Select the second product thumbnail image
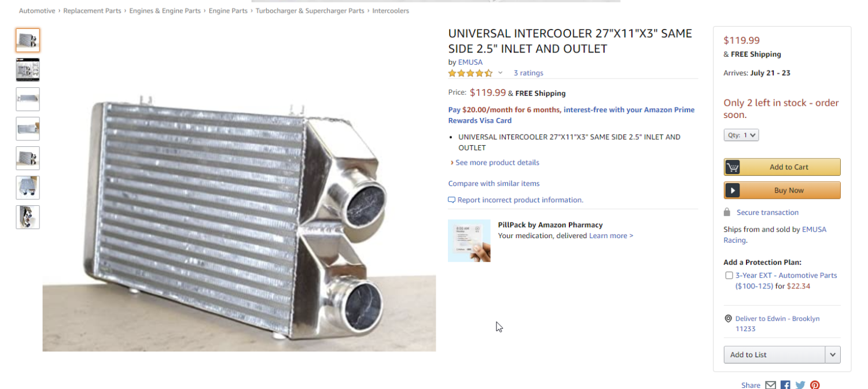868x389 pixels. click(28, 69)
